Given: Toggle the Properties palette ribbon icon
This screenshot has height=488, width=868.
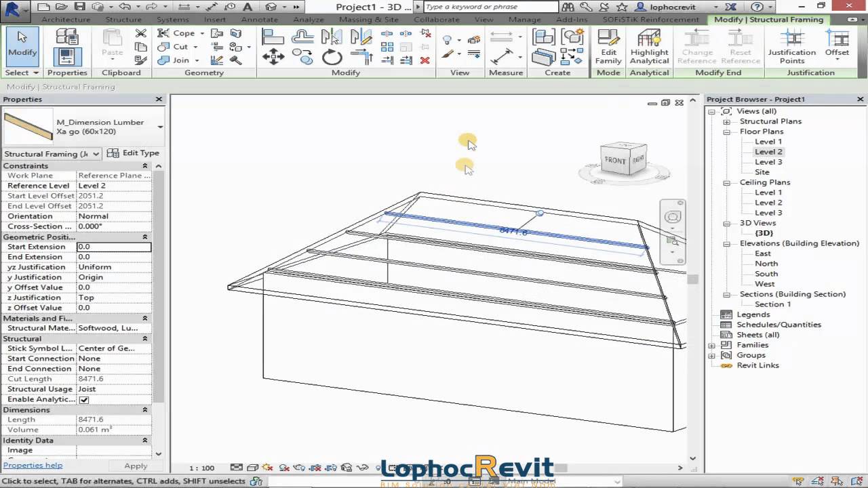Looking at the screenshot, I should tap(67, 58).
